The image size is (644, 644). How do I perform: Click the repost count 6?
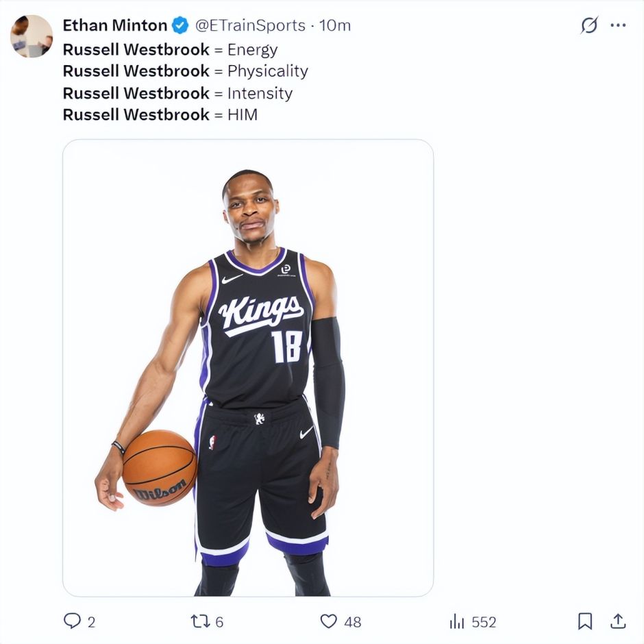[x=219, y=622]
